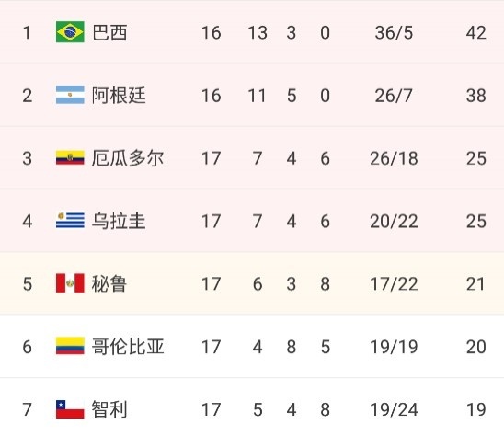This screenshot has height=436, width=504.
Task: Click Ecuador's 26/18 goal record
Action: (394, 158)
